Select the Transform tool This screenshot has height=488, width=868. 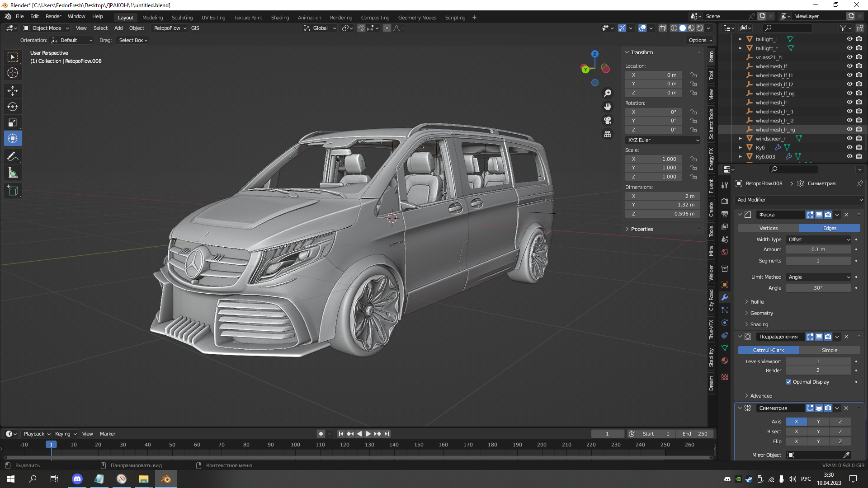point(13,138)
